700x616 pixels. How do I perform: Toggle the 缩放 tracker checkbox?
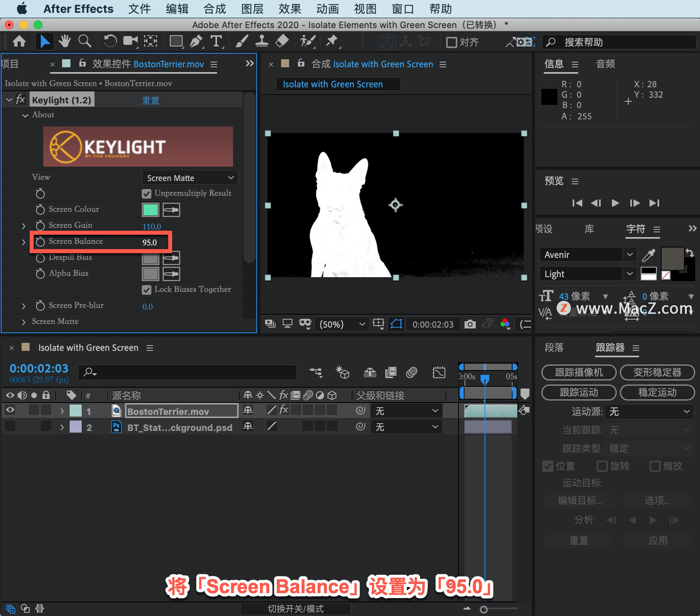coord(655,466)
